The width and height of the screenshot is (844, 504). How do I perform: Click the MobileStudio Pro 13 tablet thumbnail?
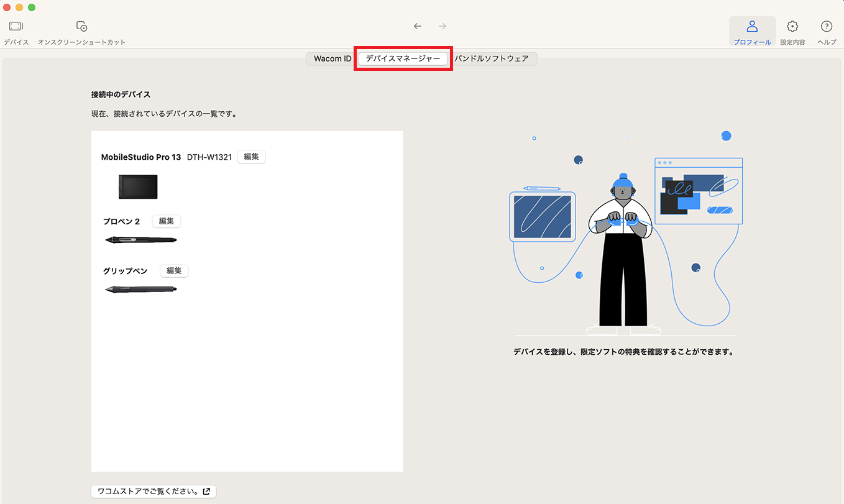point(138,186)
